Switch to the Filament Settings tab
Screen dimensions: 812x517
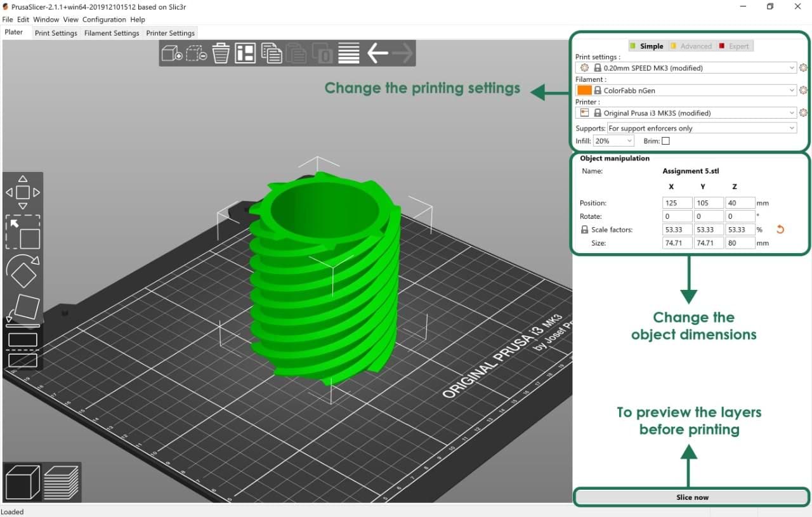tap(112, 33)
